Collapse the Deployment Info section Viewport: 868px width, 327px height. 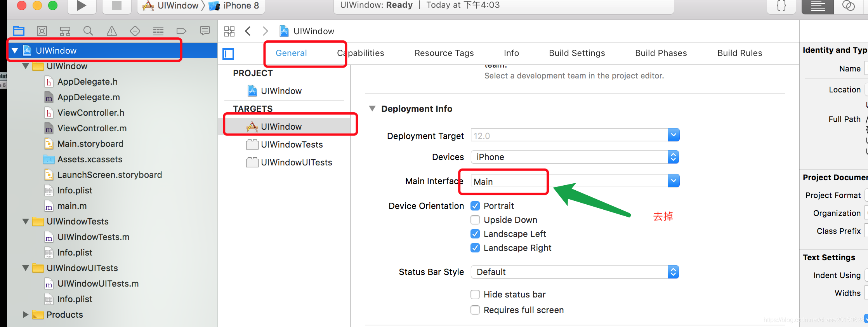[372, 109]
